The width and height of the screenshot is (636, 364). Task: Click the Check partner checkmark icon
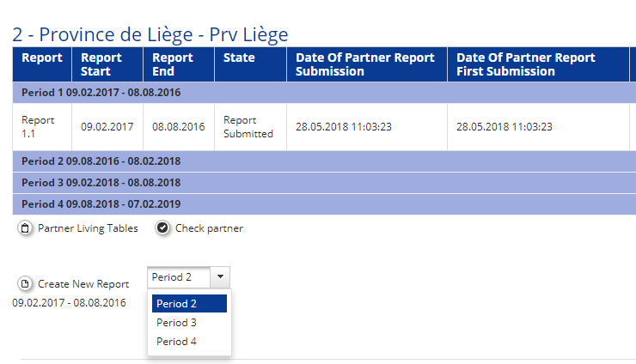tap(162, 228)
